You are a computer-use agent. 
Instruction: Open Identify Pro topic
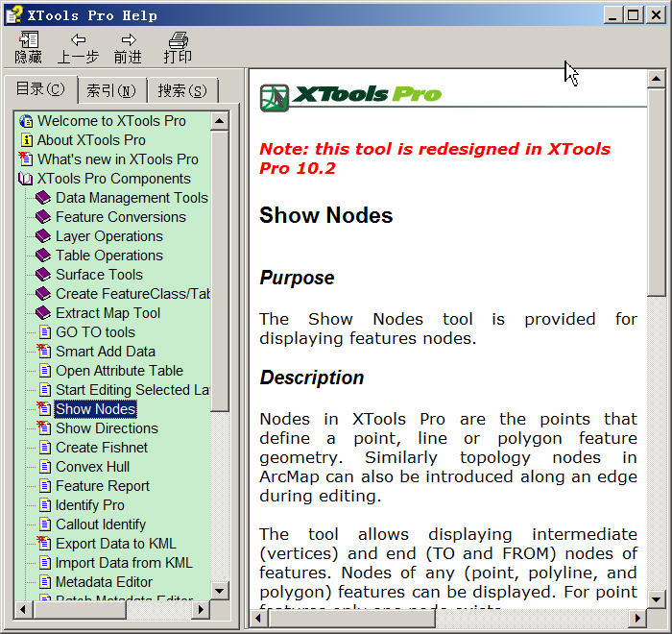pos(90,505)
